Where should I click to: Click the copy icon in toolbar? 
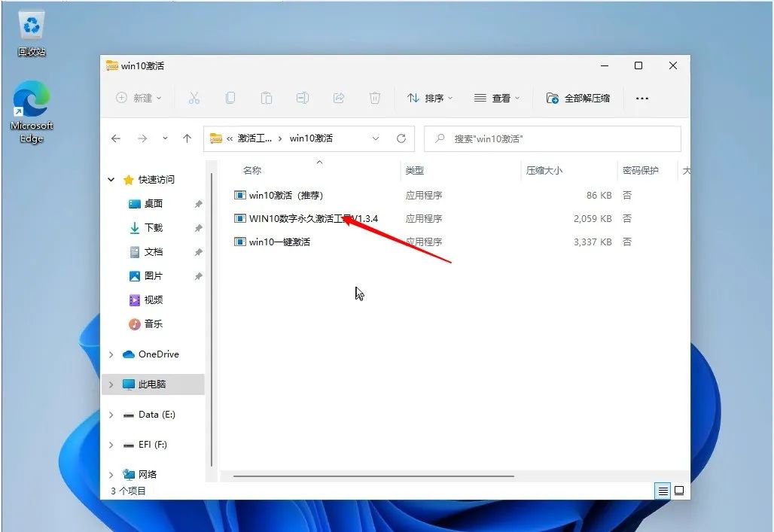230,99
